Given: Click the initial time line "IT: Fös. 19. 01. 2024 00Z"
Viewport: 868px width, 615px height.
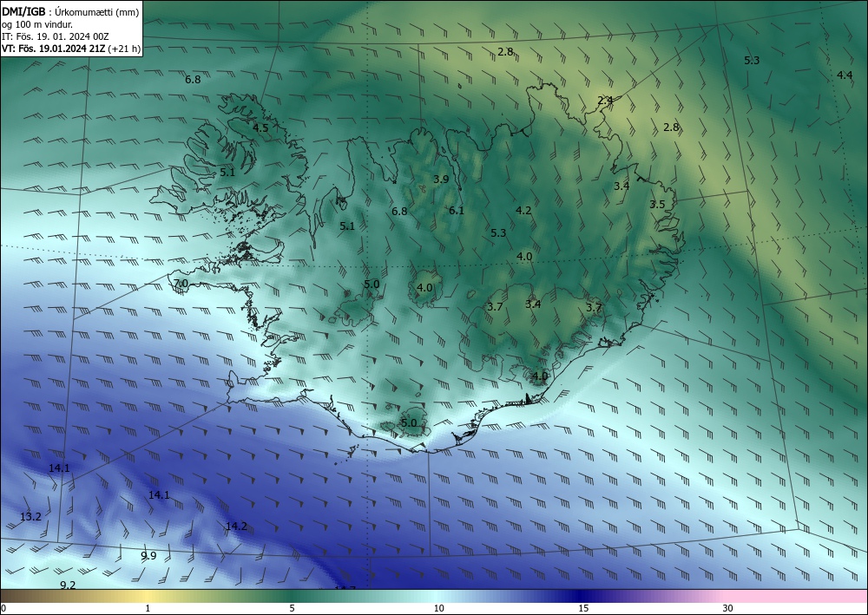Looking at the screenshot, I should [56, 36].
